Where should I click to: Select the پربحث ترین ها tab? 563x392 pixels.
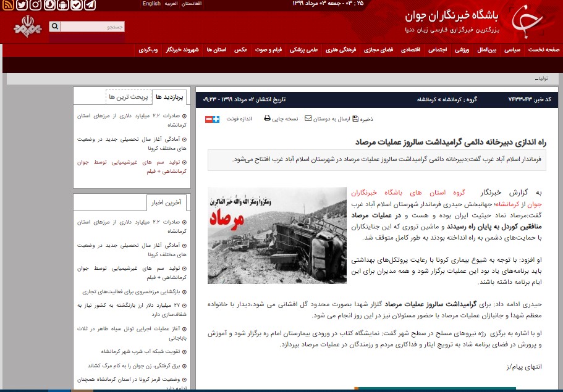coord(129,97)
